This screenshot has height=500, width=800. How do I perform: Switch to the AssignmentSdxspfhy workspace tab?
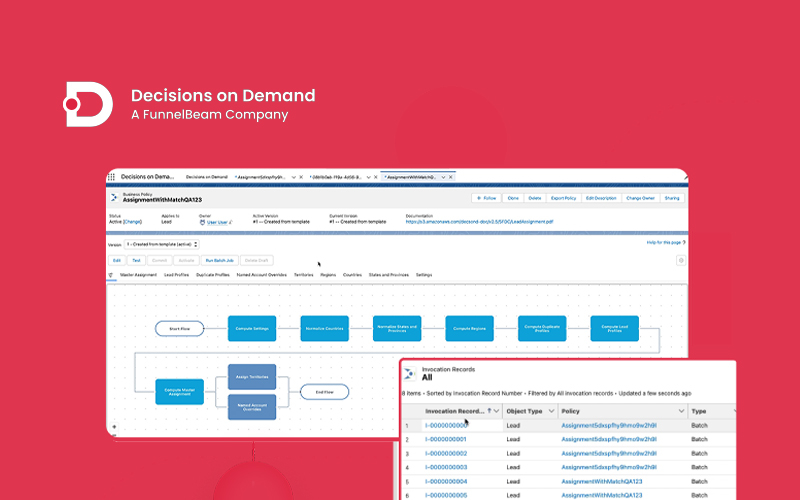260,177
